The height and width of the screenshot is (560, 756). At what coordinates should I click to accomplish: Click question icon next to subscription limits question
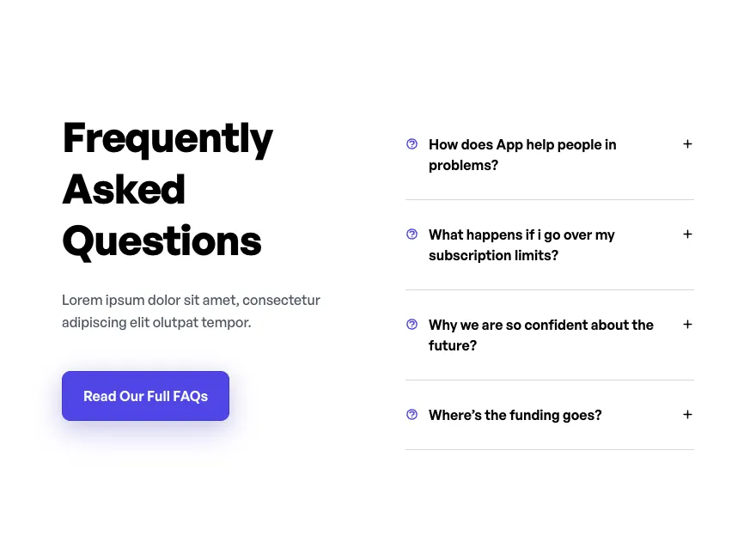pyautogui.click(x=412, y=234)
